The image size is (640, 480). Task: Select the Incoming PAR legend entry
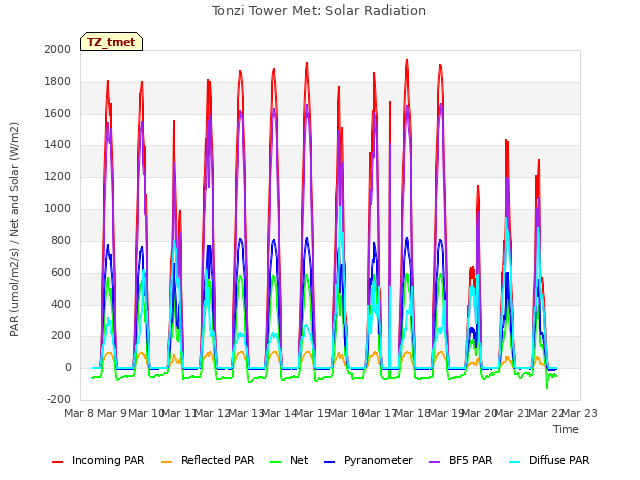[x=98, y=460]
